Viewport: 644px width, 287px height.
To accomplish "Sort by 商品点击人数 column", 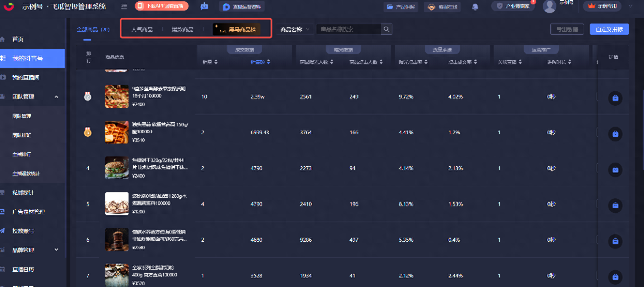I will coord(381,62).
